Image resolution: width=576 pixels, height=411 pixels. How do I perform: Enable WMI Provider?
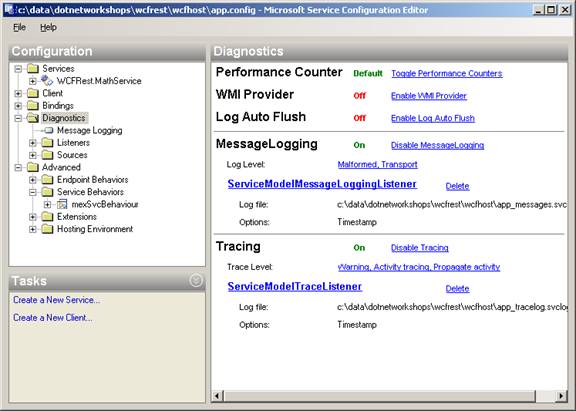(x=429, y=96)
